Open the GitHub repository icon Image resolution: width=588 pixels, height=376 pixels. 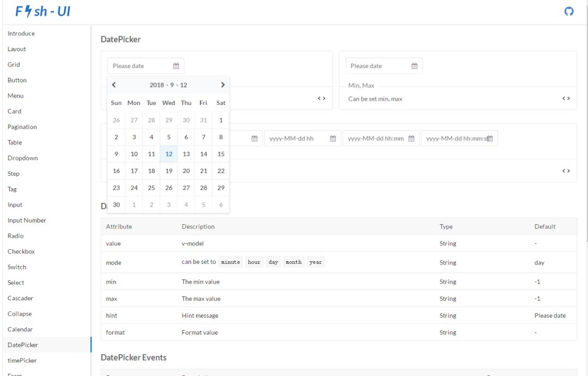click(568, 11)
